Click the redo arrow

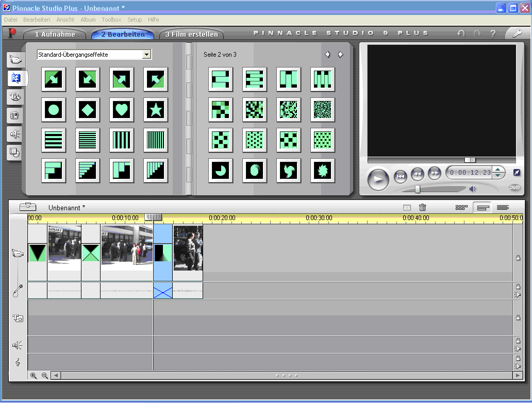tap(477, 33)
